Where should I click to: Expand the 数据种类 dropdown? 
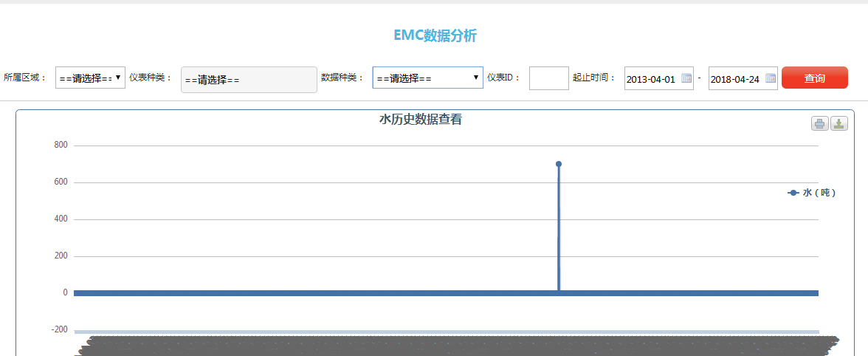(427, 78)
